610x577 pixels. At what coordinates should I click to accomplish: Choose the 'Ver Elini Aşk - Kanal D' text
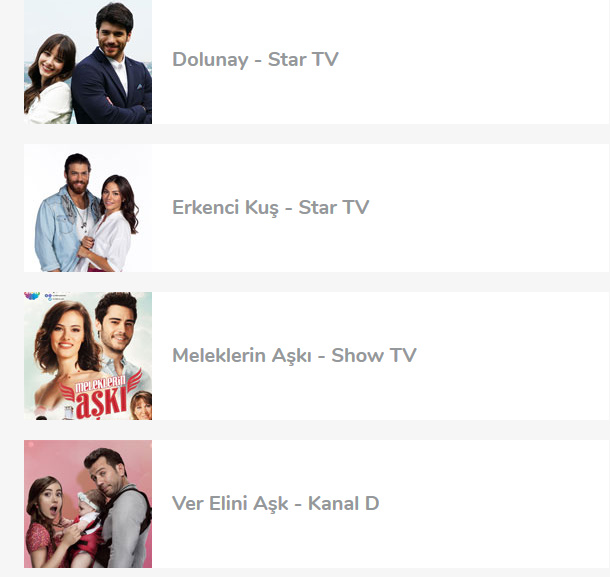tap(275, 503)
